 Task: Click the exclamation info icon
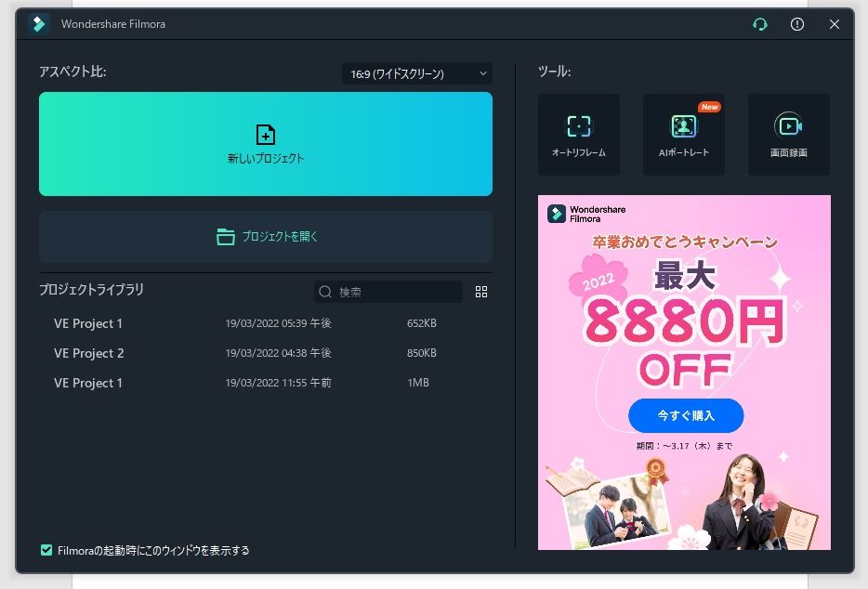tap(797, 24)
